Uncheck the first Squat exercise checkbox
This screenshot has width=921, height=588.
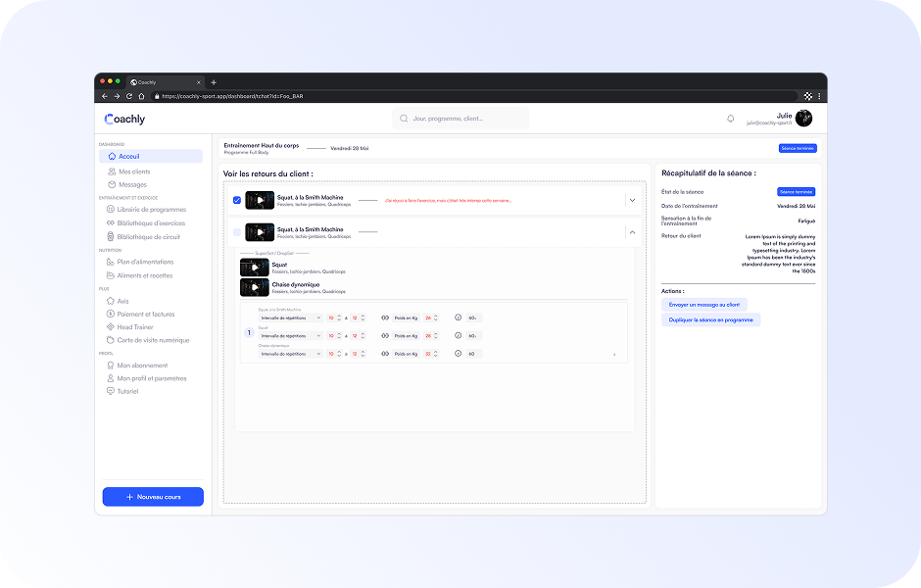tap(237, 200)
